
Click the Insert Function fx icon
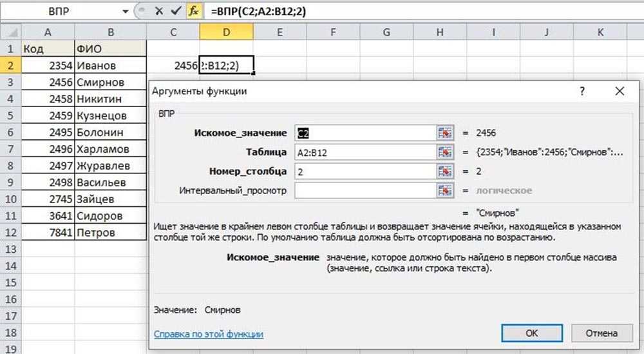[x=193, y=11]
